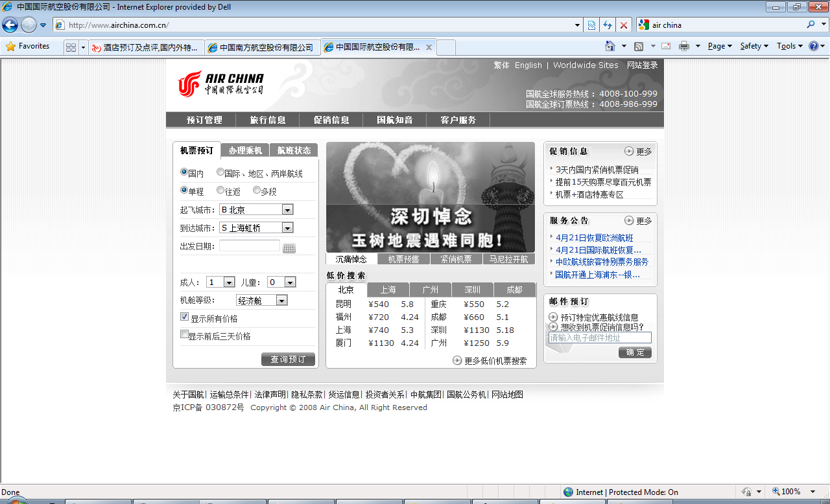830x504 pixels.
Task: Click the arrow icon beside 更多低价机票搜索
Action: click(457, 361)
